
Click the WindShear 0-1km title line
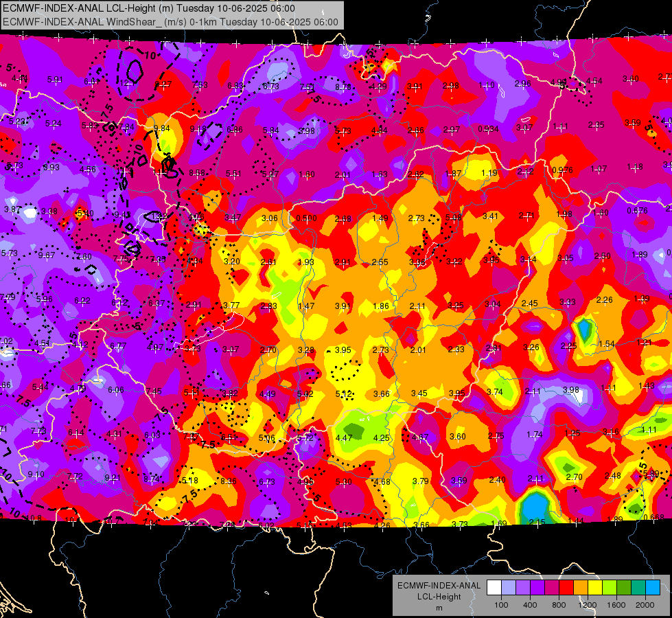click(170, 22)
